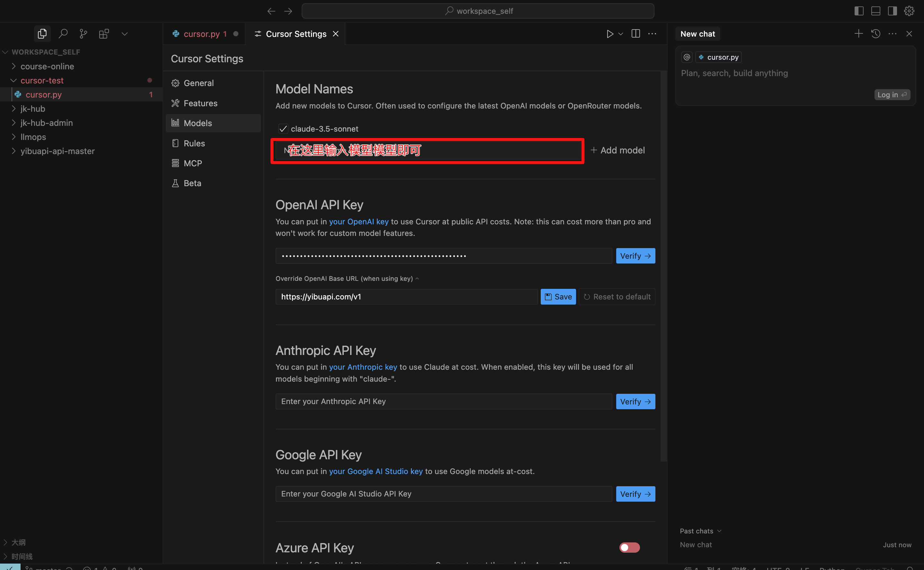Image resolution: width=924 pixels, height=570 pixels.
Task: Click the split editor icon
Action: point(636,34)
